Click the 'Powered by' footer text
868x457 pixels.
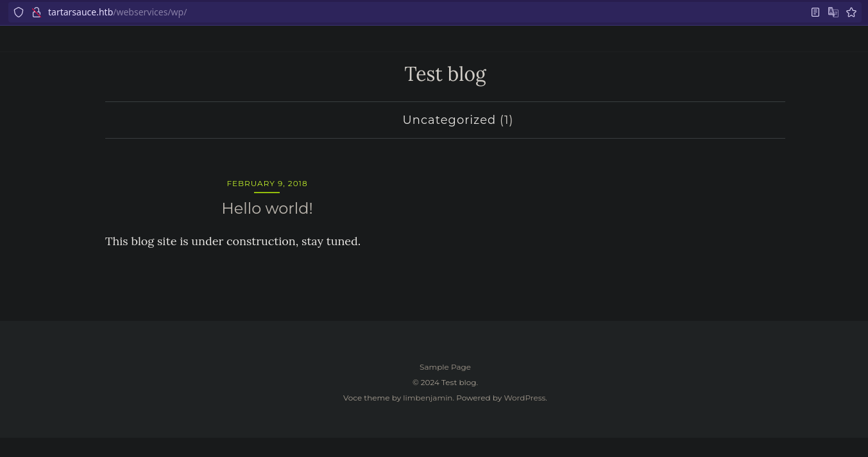pos(479,398)
